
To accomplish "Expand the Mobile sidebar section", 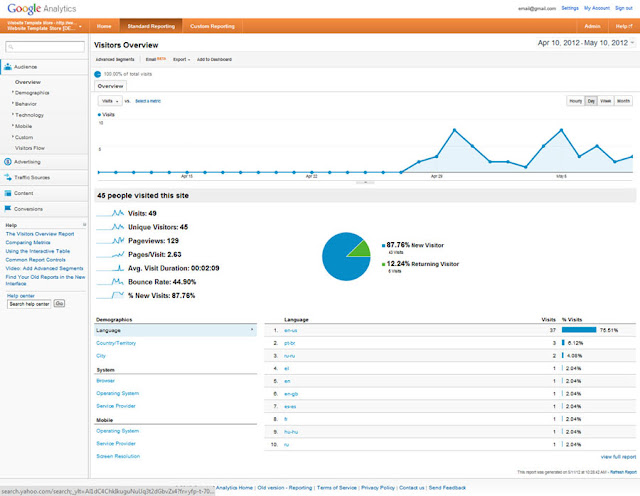I will (x=22, y=126).
